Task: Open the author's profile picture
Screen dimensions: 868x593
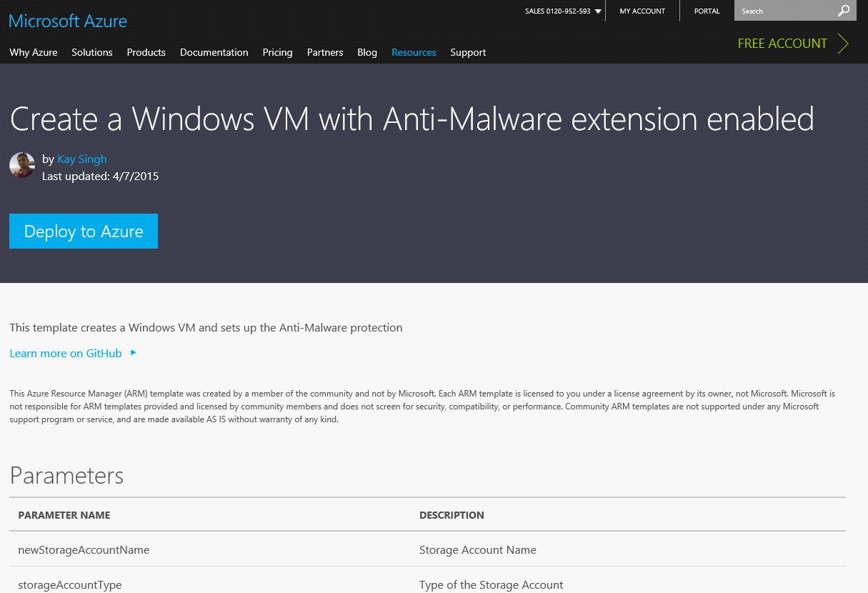Action: click(22, 165)
